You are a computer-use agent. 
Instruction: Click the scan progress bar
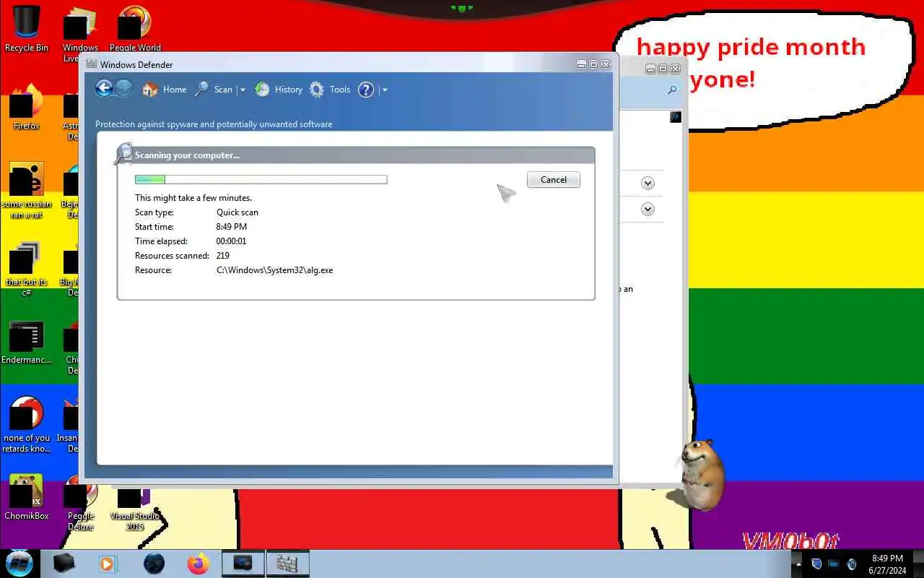pyautogui.click(x=261, y=179)
